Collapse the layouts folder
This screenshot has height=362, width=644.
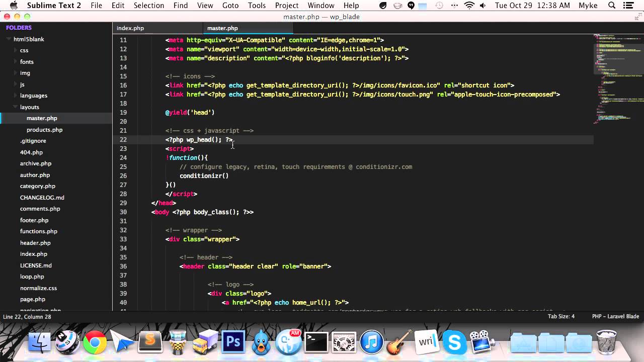pyautogui.click(x=15, y=107)
